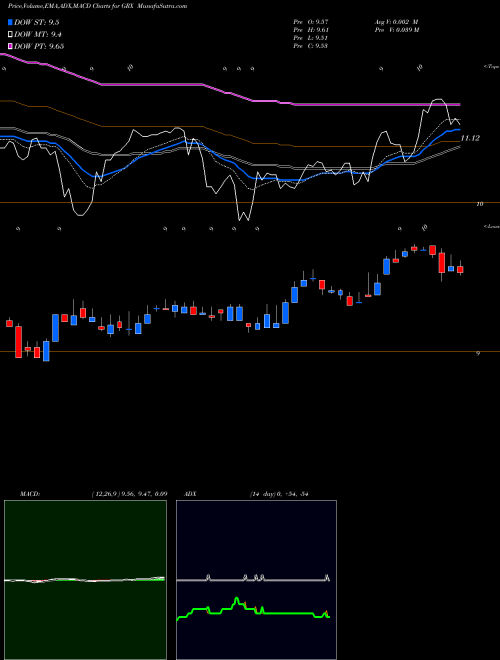Screen dimensions: 500x660
Task: Select the 'DOW MT: 9.4' legend label
Action: 36,35
